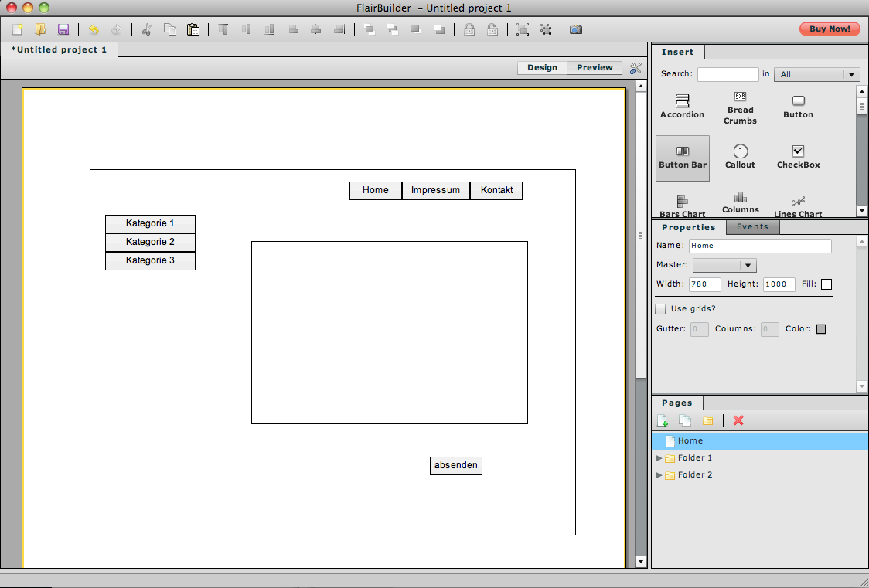Click the Save project floppy icon
The width and height of the screenshot is (869, 588).
pyautogui.click(x=63, y=29)
